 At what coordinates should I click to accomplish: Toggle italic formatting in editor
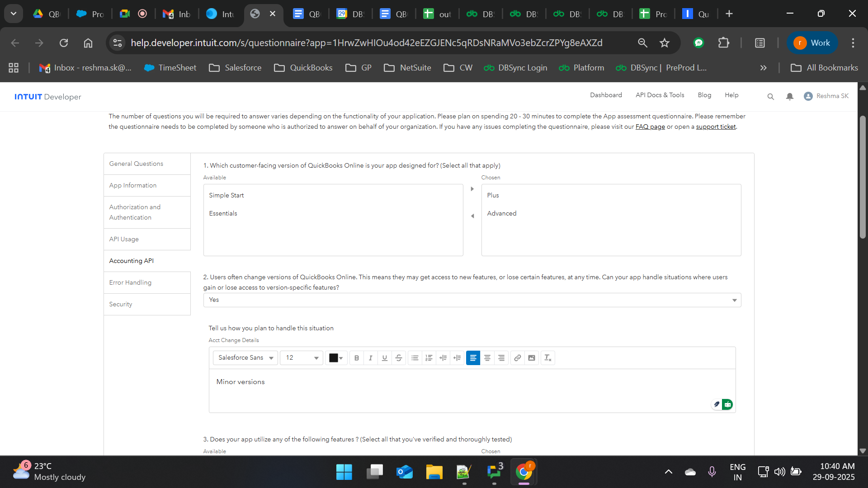tap(371, 358)
